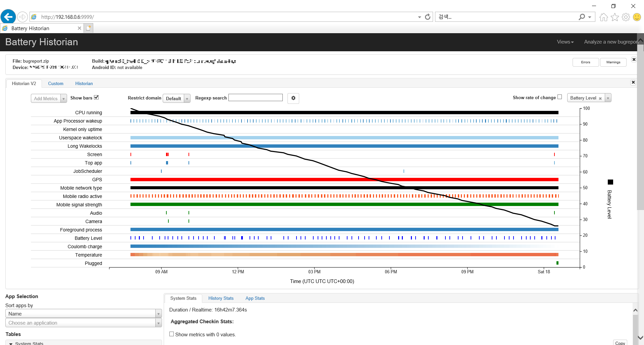
Task: Select the System Stats tab
Action: [x=183, y=298]
